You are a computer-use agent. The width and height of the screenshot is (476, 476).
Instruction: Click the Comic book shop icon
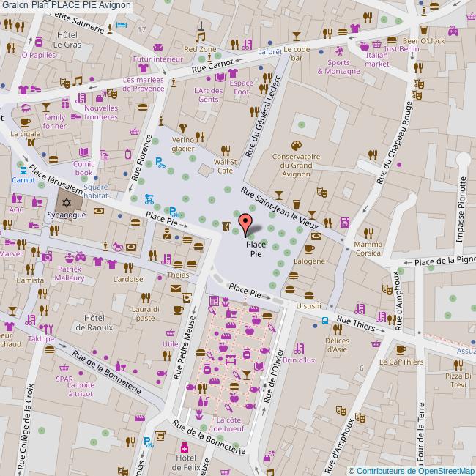(83, 155)
